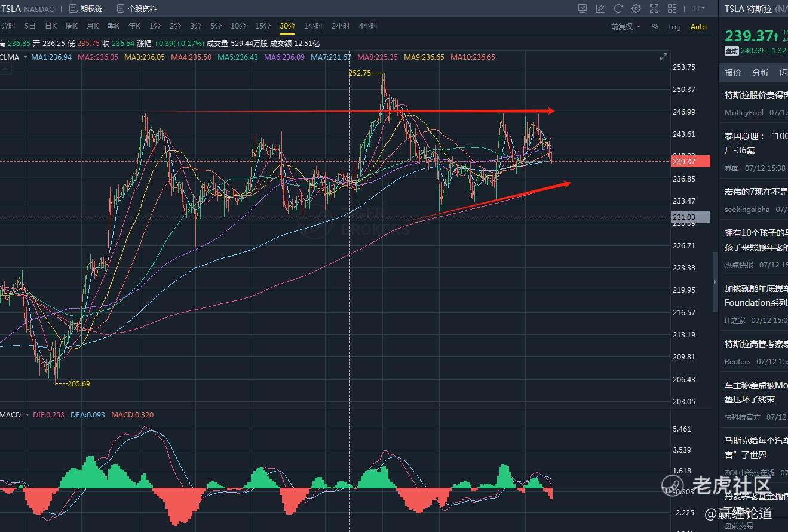Click the DEA:0.093 MACD value

88,414
